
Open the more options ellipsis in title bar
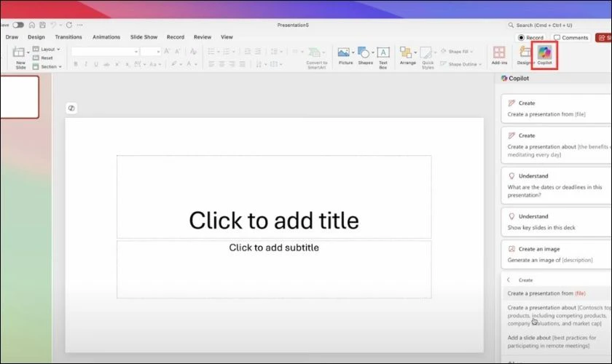80,25
